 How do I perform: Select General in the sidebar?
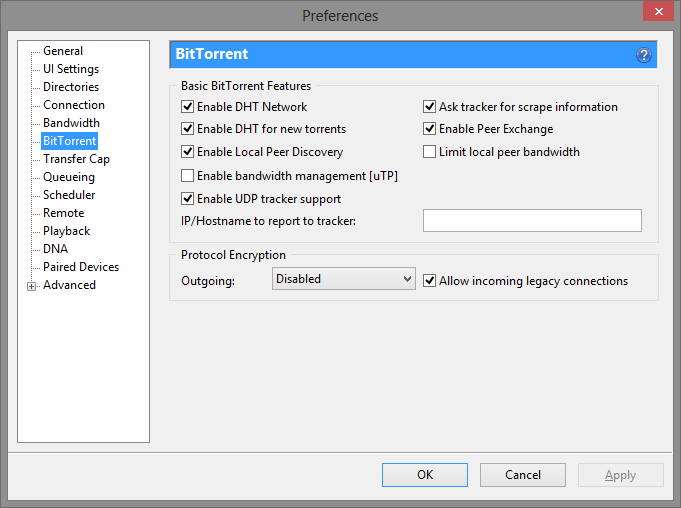point(63,51)
